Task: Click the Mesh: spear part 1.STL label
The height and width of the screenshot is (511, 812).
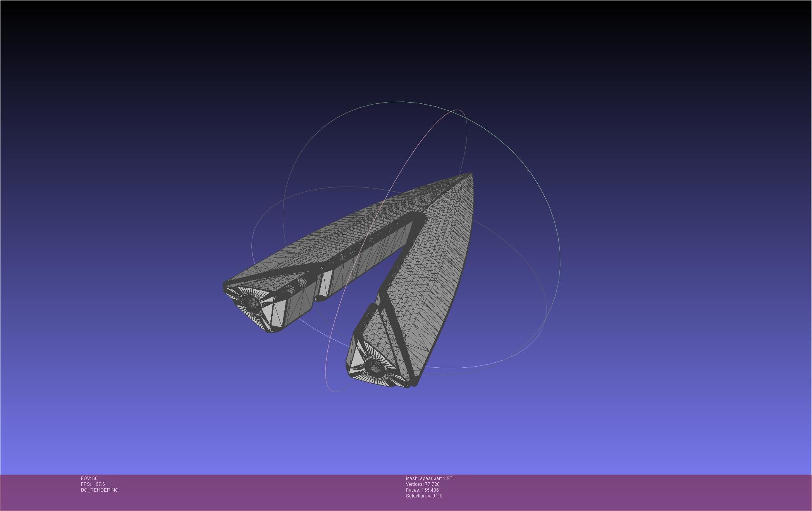Action: click(430, 478)
